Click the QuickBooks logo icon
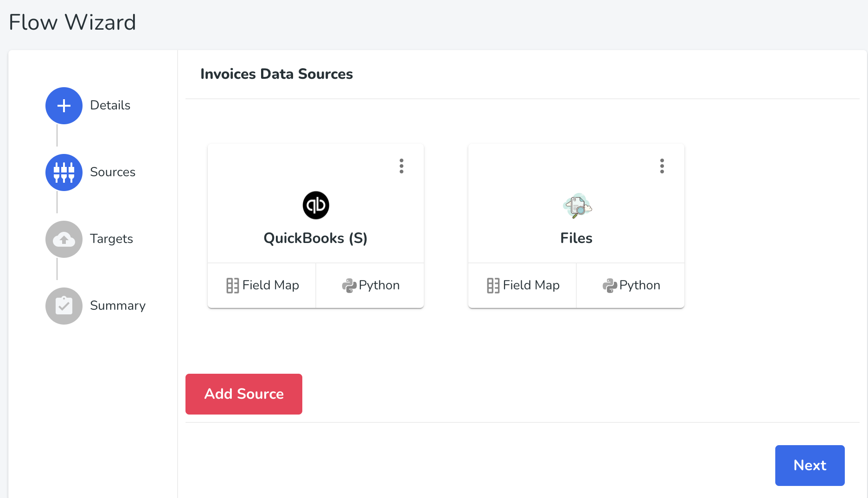The image size is (868, 498). pos(316,205)
